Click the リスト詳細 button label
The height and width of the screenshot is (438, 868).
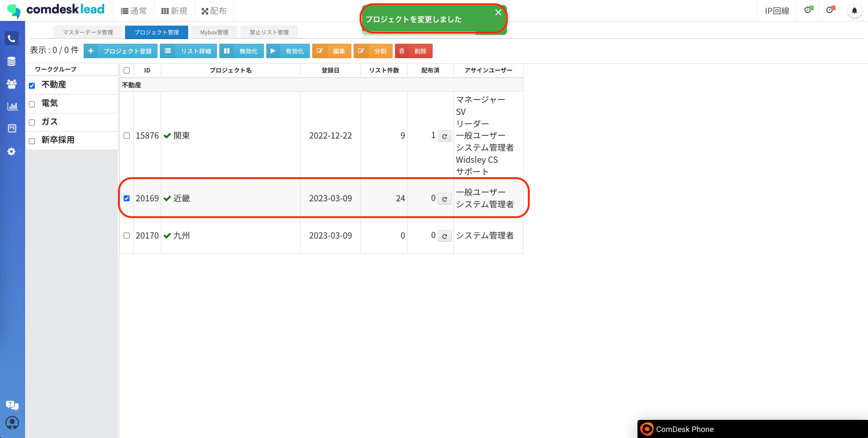click(196, 51)
